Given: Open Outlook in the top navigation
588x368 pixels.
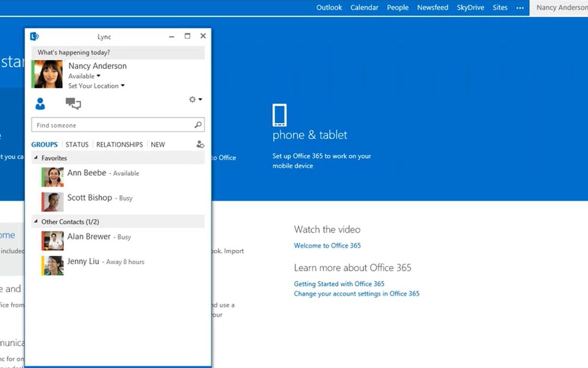Looking at the screenshot, I should (x=329, y=7).
